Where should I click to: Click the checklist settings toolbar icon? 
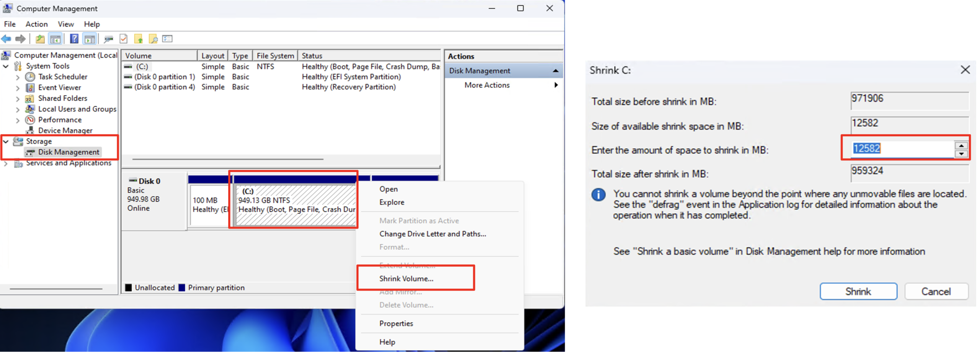coord(167,39)
